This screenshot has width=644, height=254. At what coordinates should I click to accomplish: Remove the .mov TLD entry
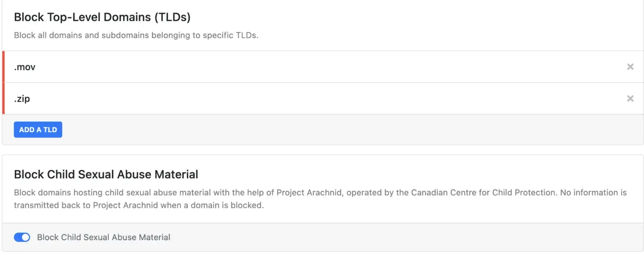coord(630,67)
